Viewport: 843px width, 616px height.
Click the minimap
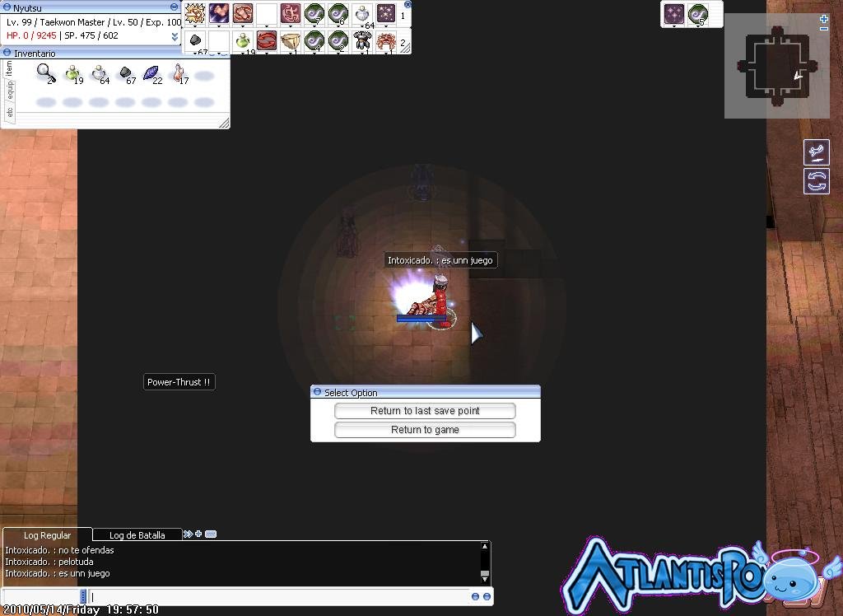(777, 66)
